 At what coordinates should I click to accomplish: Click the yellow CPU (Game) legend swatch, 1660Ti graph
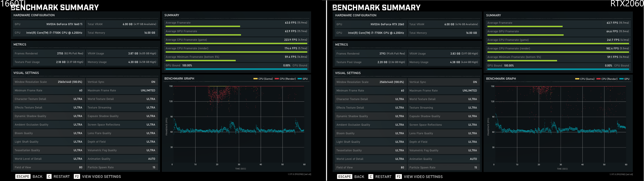255,79
